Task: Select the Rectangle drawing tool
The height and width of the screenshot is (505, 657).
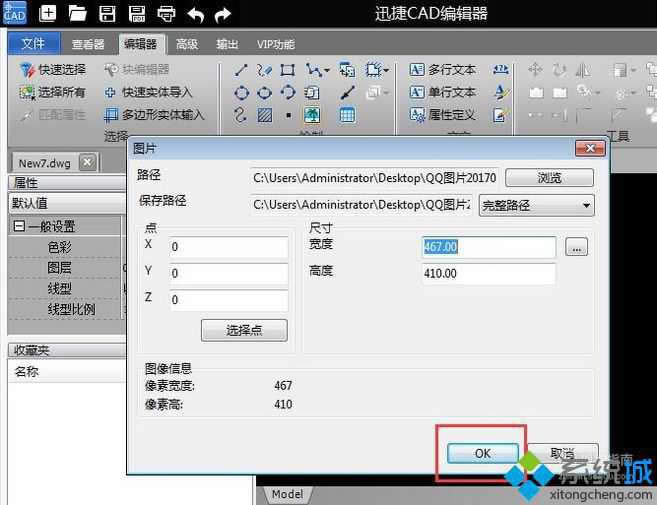Action: click(287, 70)
